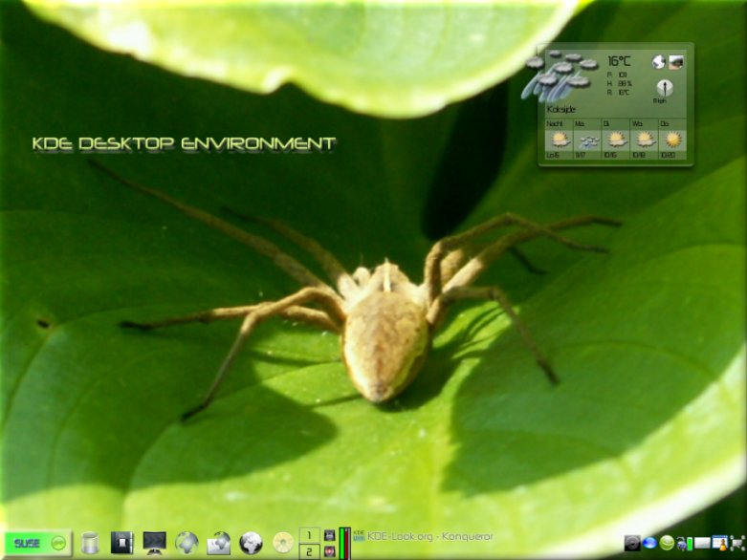The height and width of the screenshot is (560, 747).
Task: Select the Wo forecast icon
Action: coord(645,140)
